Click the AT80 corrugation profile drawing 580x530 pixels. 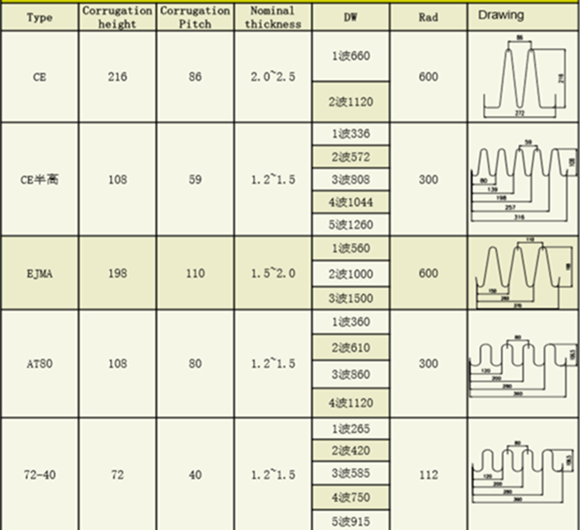pos(523,366)
